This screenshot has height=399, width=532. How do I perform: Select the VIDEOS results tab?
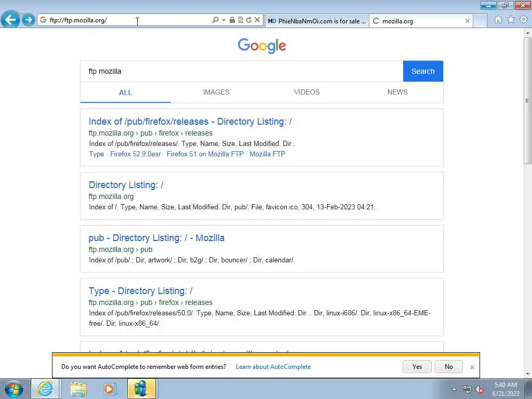(x=307, y=92)
